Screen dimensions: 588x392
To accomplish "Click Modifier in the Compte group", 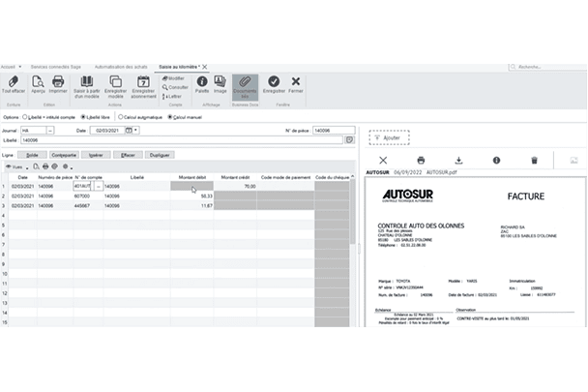I will 173,78.
